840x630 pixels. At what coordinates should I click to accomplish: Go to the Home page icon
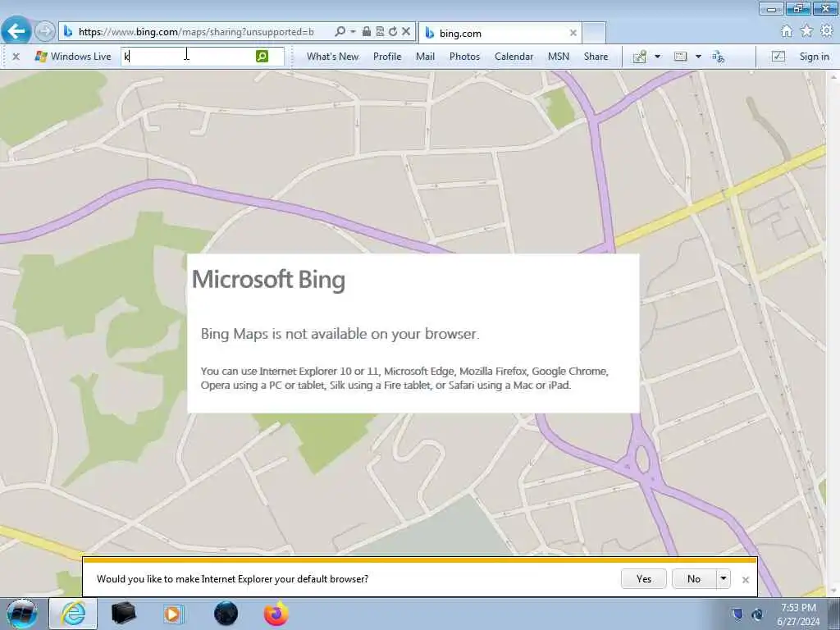[x=786, y=31]
